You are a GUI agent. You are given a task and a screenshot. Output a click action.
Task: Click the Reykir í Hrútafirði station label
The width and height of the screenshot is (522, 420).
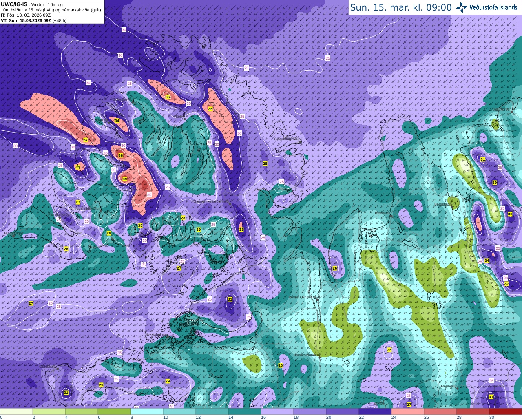[x=302, y=297]
